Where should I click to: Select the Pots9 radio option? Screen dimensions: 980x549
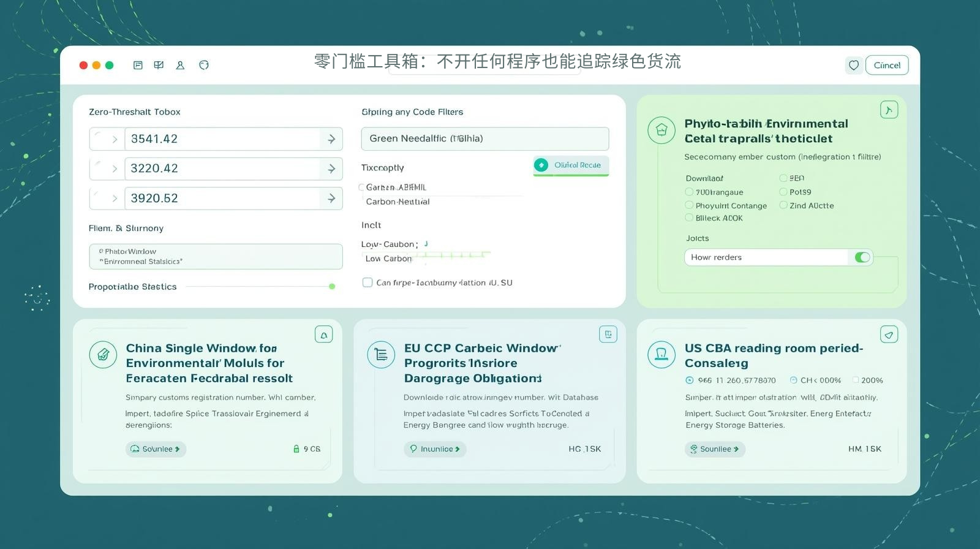click(783, 192)
